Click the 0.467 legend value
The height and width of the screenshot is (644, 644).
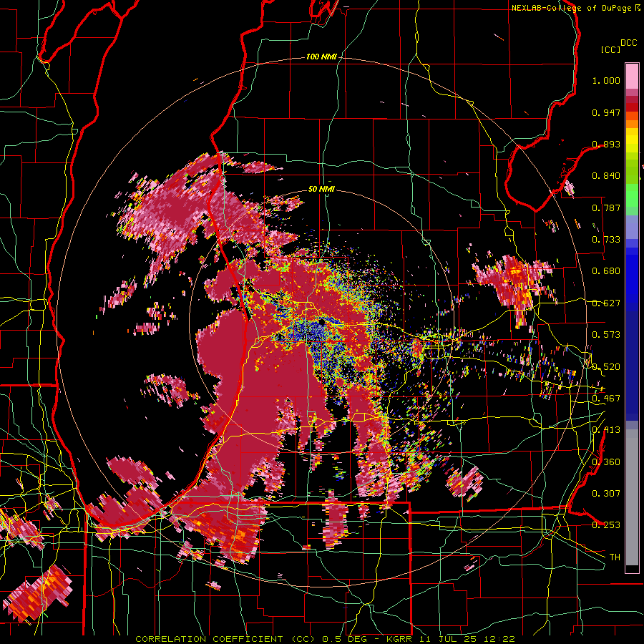[x=606, y=399]
